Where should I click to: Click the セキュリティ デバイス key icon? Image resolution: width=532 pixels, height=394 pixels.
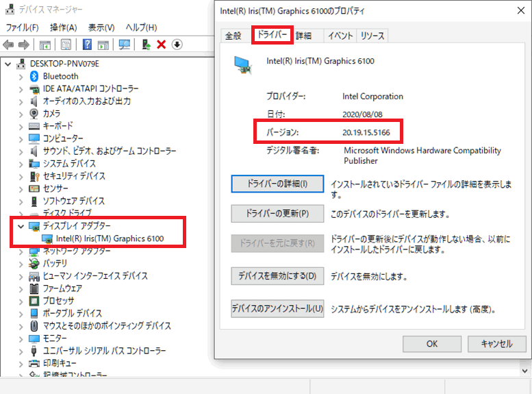tap(34, 176)
